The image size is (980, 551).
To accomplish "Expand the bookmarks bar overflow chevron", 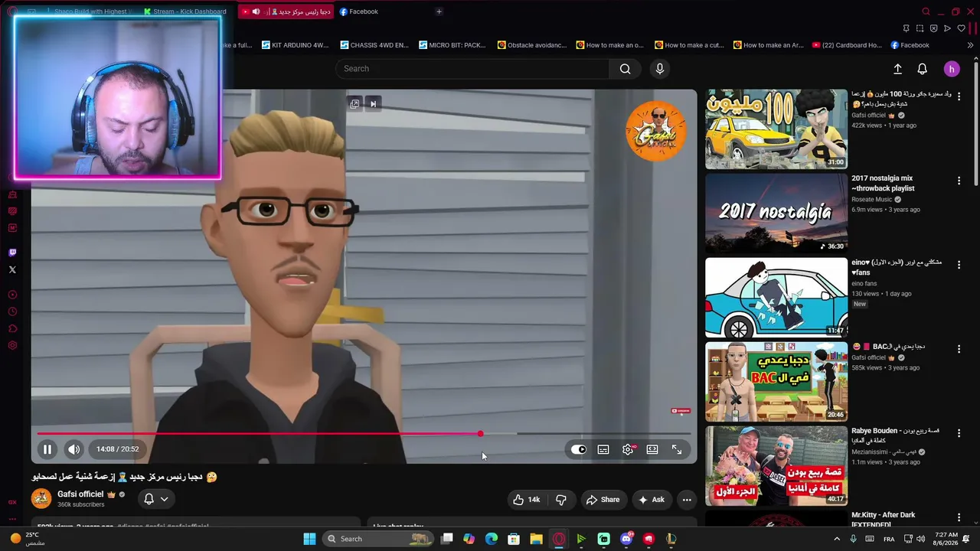I will [x=970, y=45].
